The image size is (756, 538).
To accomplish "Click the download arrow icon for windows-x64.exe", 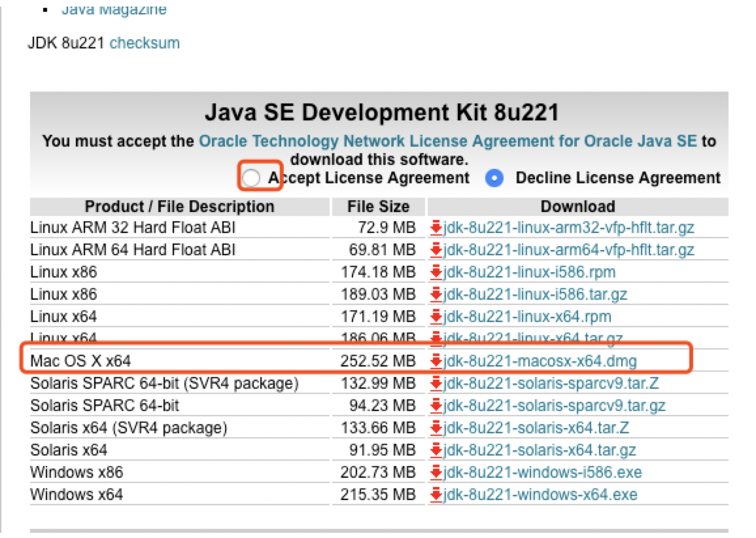I will (436, 495).
